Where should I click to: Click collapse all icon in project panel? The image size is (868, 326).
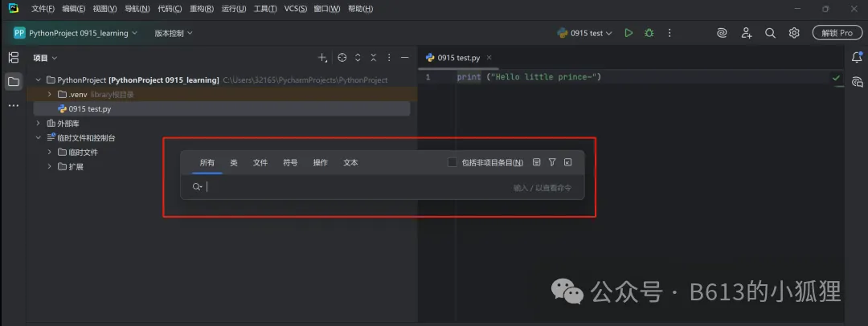coord(374,58)
